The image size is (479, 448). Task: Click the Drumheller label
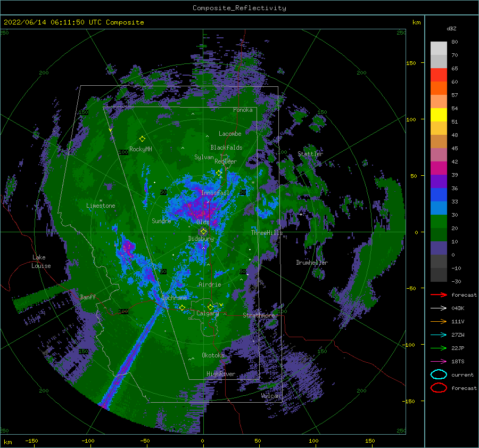(312, 263)
